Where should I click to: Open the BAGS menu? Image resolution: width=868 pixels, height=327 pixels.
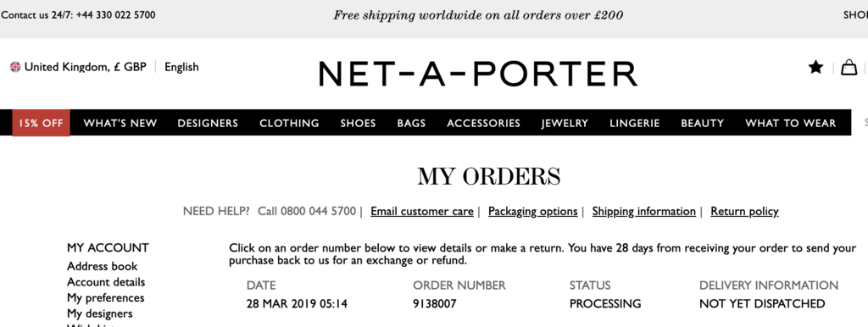411,123
